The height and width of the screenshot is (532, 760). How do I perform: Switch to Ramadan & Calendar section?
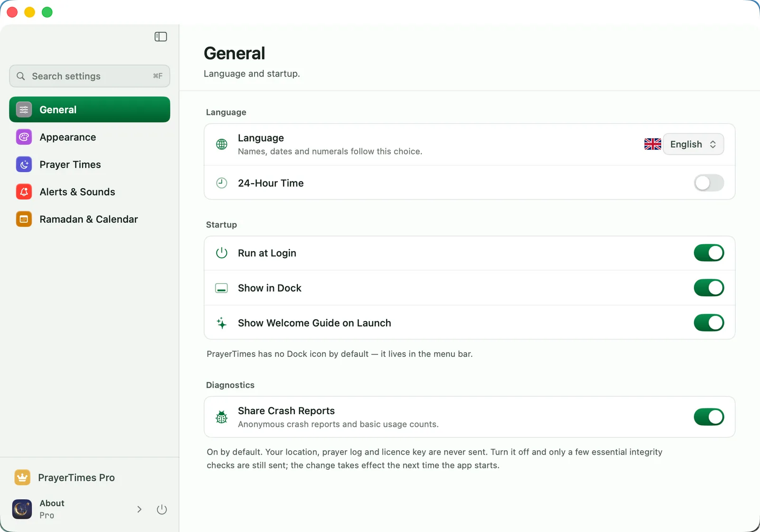click(90, 219)
